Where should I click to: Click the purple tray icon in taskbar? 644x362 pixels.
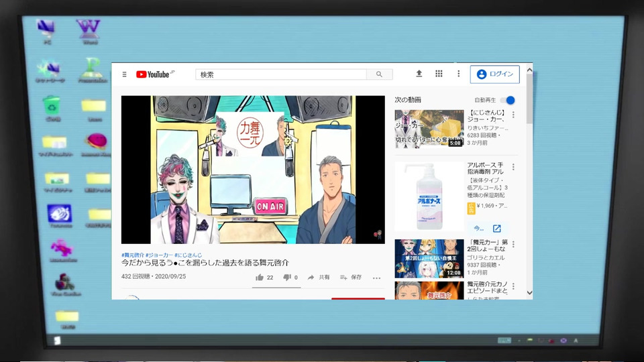click(563, 341)
